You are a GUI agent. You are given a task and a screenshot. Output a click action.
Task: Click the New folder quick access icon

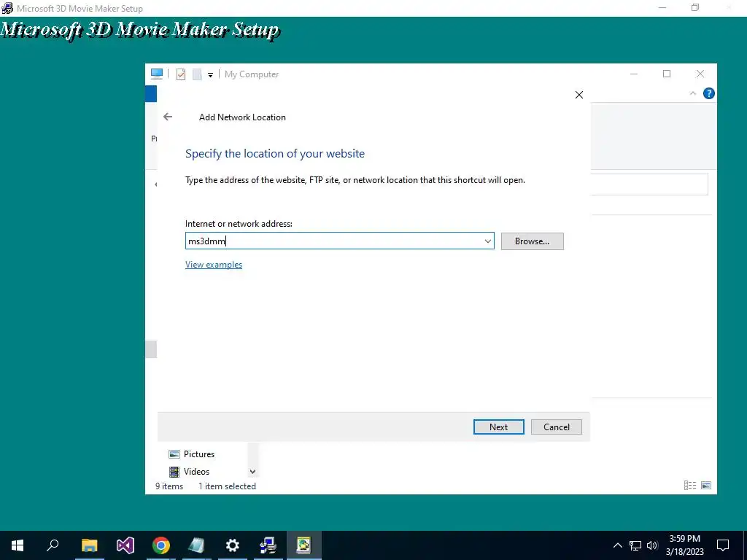point(197,74)
